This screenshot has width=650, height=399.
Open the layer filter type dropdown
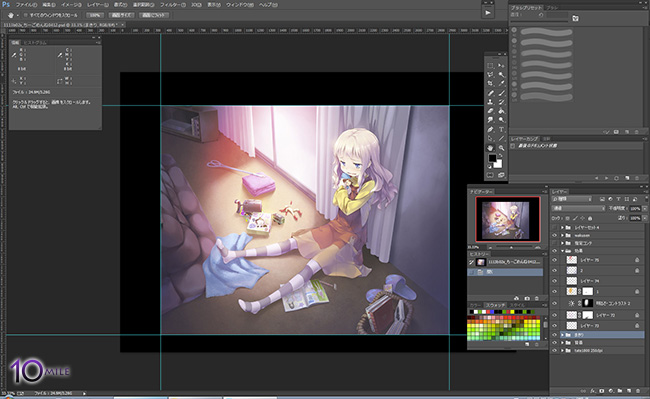coord(572,199)
